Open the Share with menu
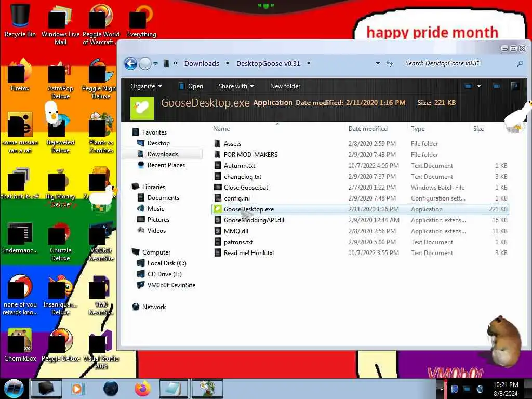Screen dimensions: 532x399 (x=236, y=86)
